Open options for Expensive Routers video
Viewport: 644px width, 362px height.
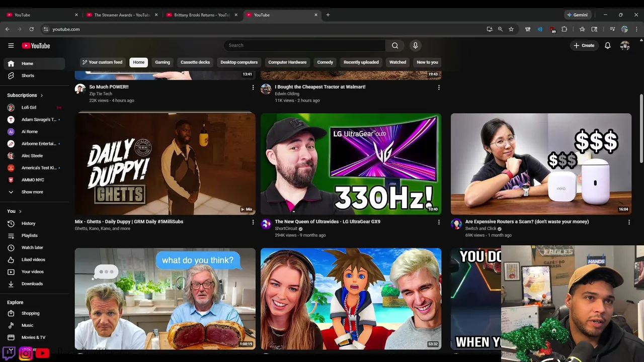pos(629,222)
